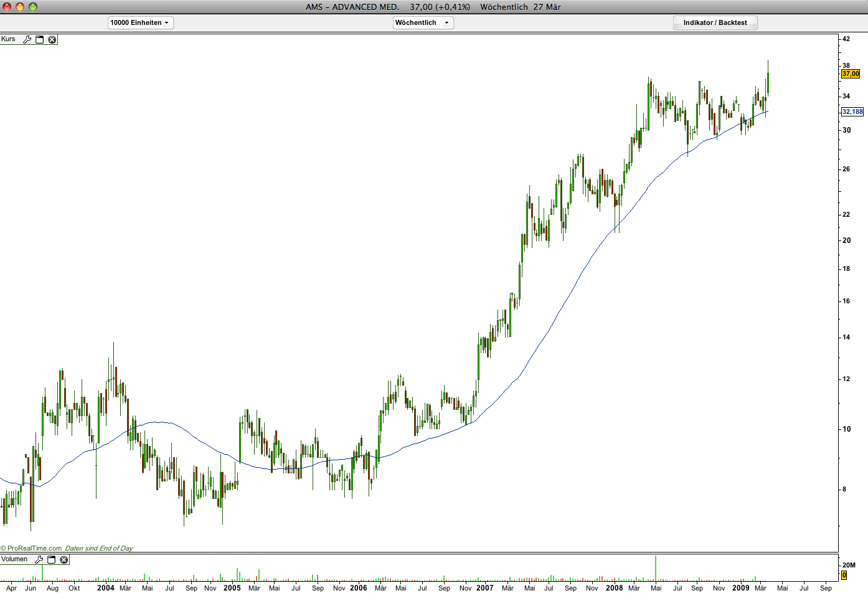868x593 pixels.
Task: Select the blue 32,188 moving average label
Action: tap(852, 111)
